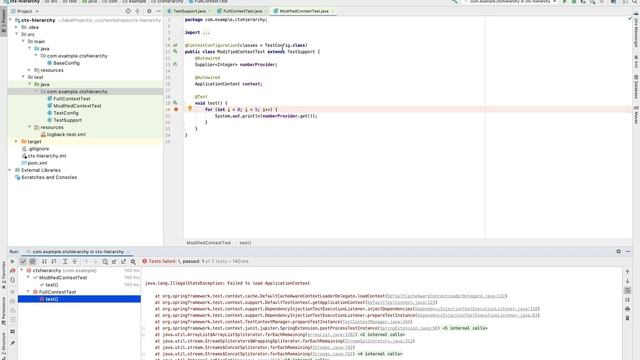Screen dimensions: 640x360
Task: Open BaseConfig in project tree
Action: tap(67, 63)
